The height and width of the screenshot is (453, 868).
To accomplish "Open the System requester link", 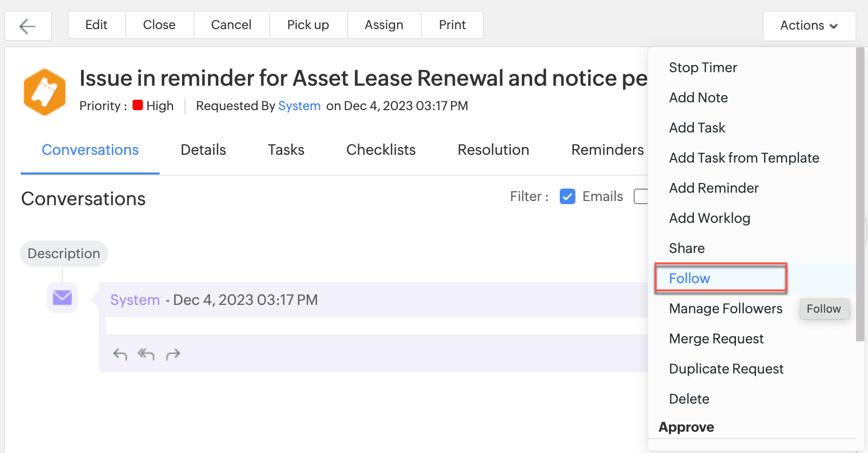I will tap(299, 106).
